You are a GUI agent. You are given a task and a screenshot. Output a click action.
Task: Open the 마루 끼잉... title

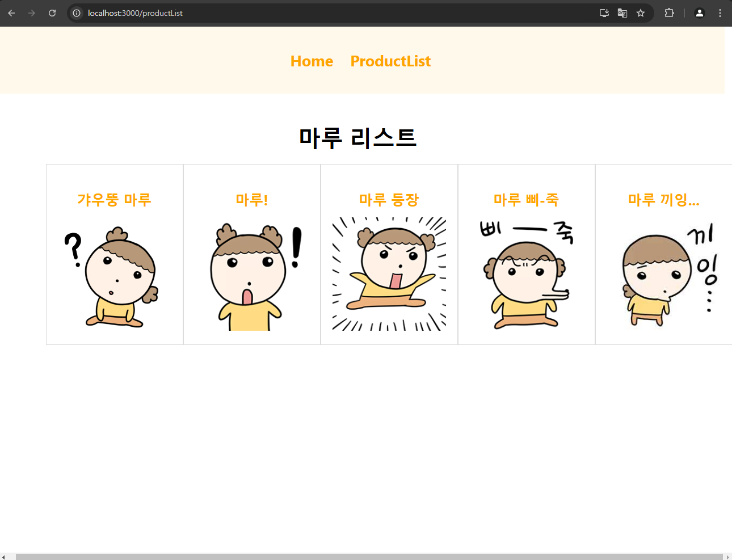coord(663,200)
